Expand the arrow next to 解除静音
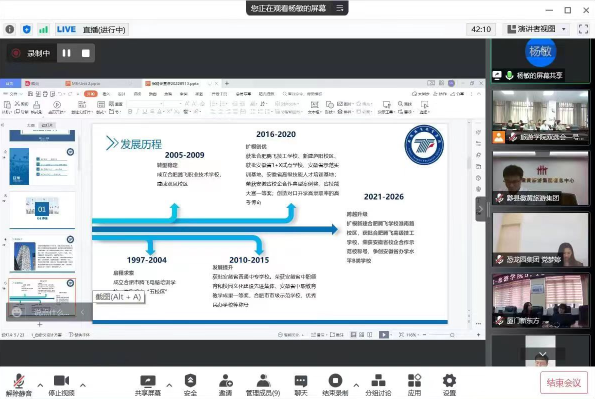The width and height of the screenshot is (595, 399). pyautogui.click(x=40, y=385)
